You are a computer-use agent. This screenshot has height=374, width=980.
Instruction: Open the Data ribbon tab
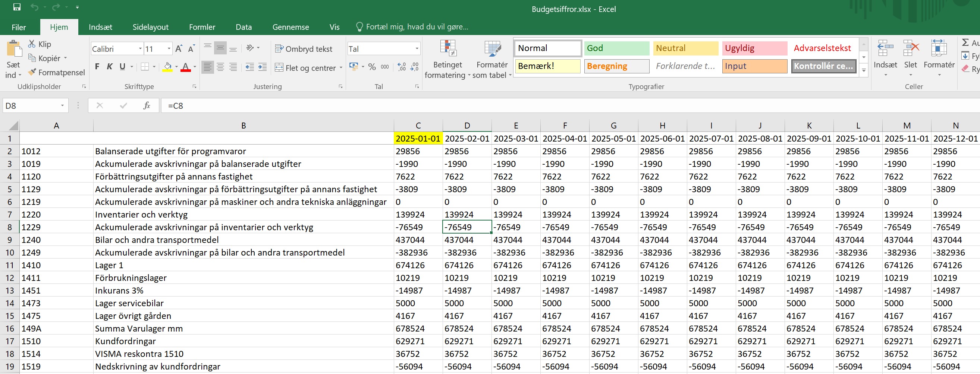click(x=244, y=27)
